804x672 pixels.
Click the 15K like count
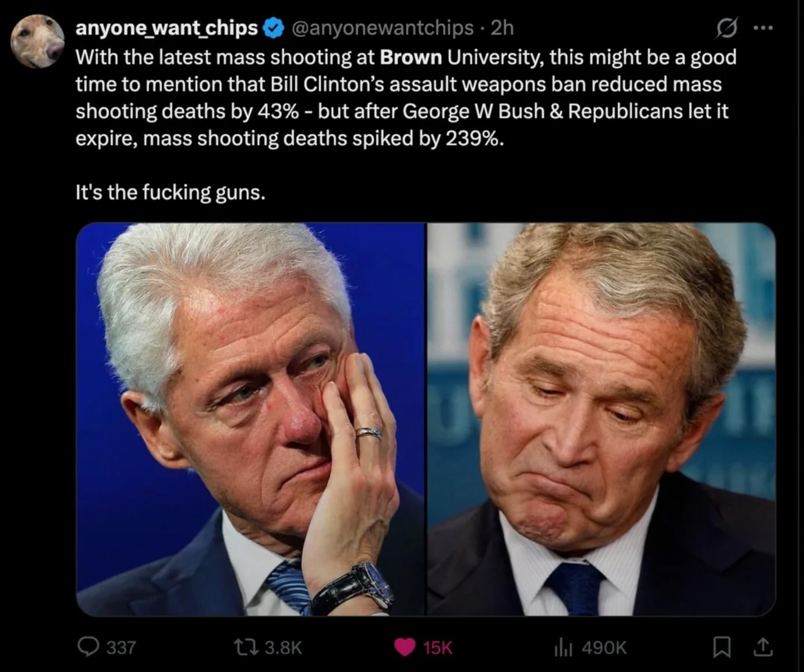(x=437, y=647)
